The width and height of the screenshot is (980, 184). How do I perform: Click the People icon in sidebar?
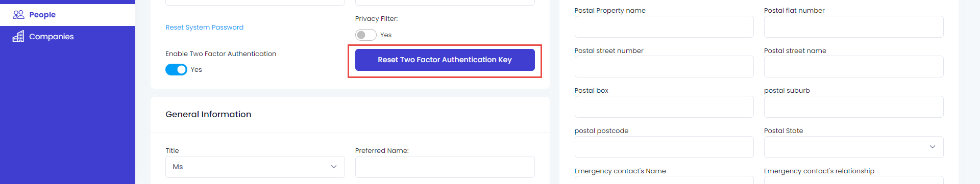(18, 15)
